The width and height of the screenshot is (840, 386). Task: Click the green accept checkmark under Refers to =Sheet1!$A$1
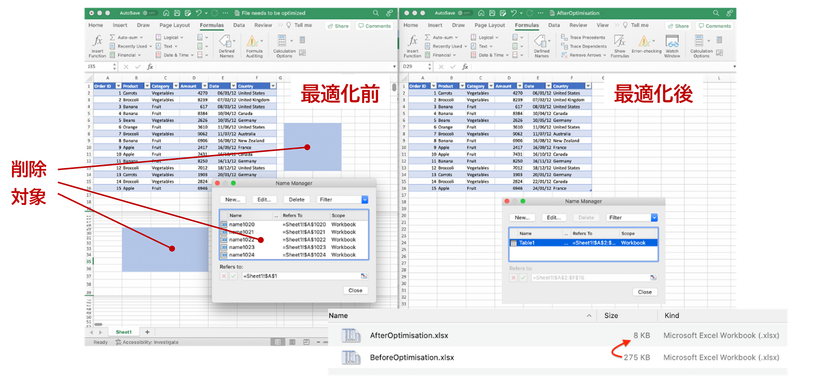233,276
